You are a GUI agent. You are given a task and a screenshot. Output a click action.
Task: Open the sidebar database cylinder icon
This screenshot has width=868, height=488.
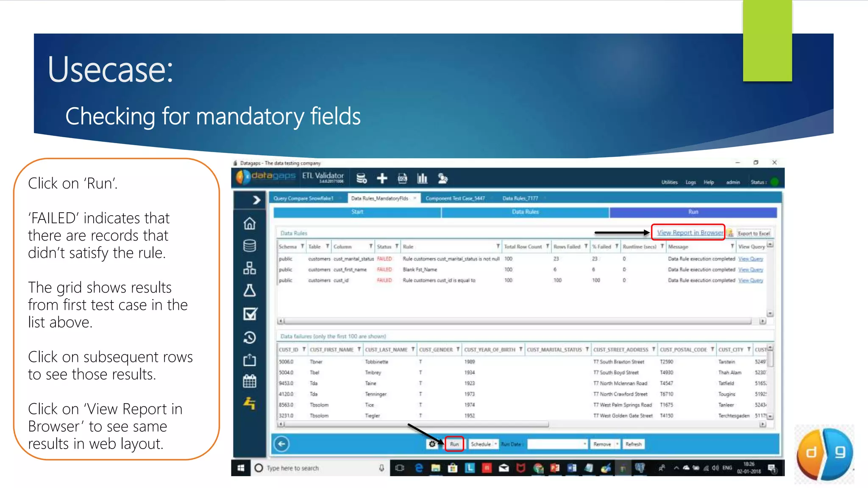(250, 246)
